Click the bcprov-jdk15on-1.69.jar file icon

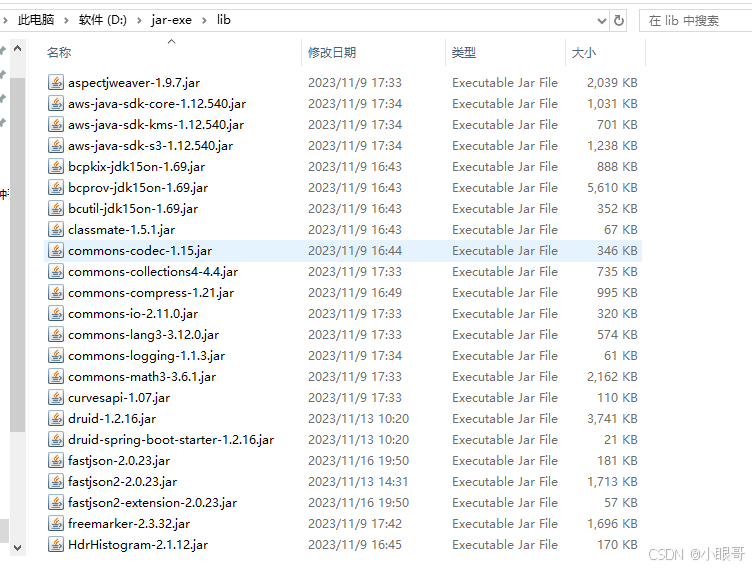point(56,188)
